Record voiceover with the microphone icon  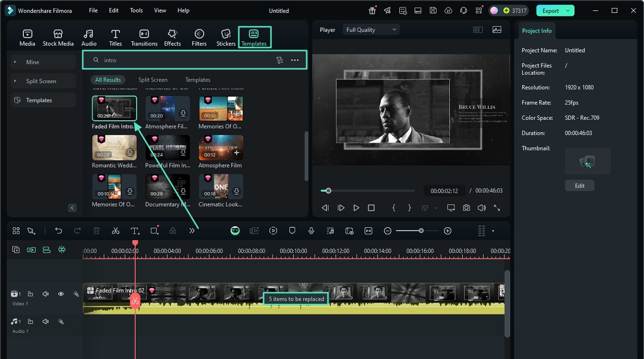(x=311, y=231)
